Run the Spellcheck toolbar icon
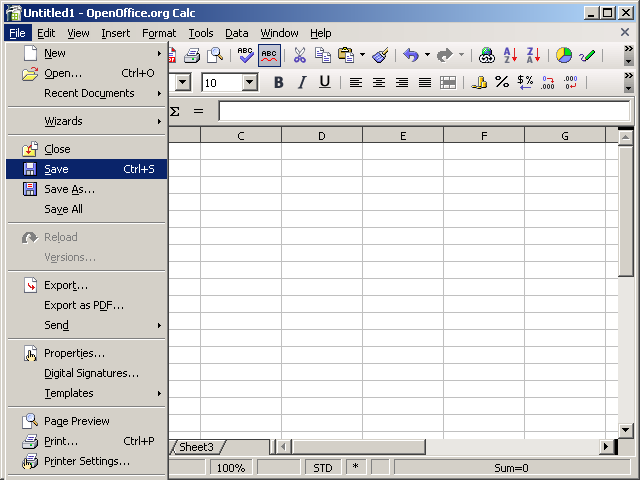This screenshot has height=480, width=640. (246, 55)
